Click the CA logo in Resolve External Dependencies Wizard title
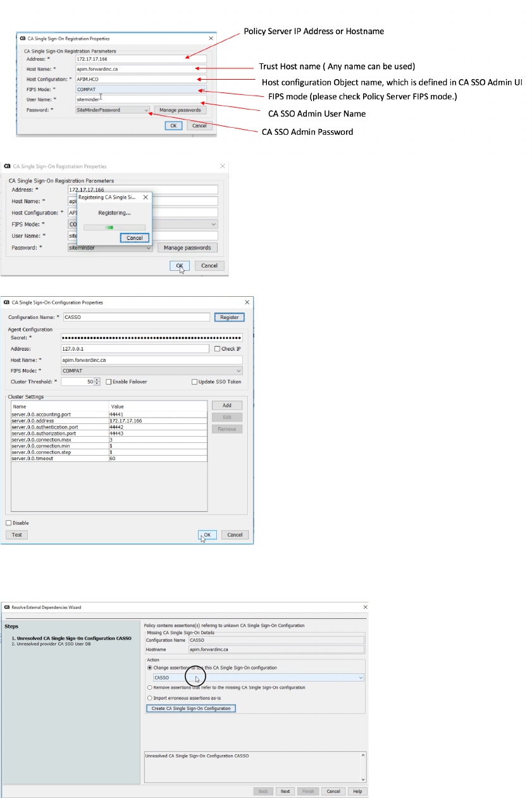 7,607
